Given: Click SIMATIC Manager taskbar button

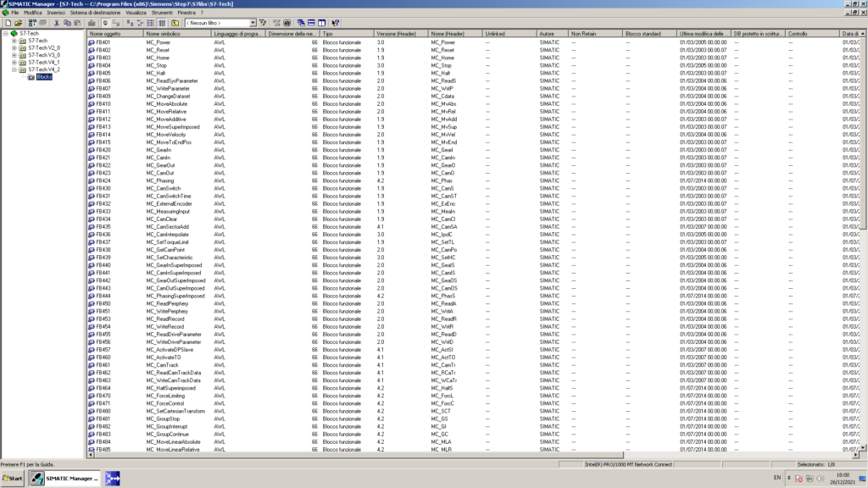Looking at the screenshot, I should pos(64,478).
